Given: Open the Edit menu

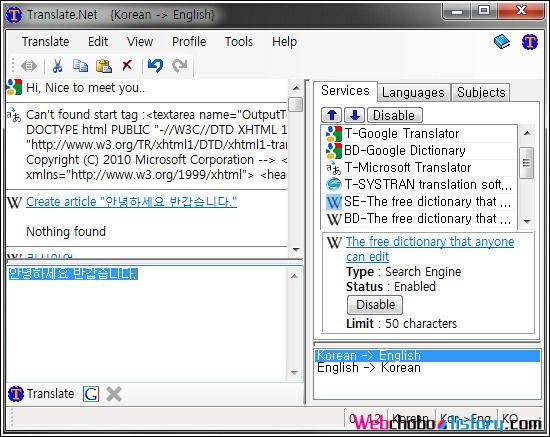Looking at the screenshot, I should (98, 42).
